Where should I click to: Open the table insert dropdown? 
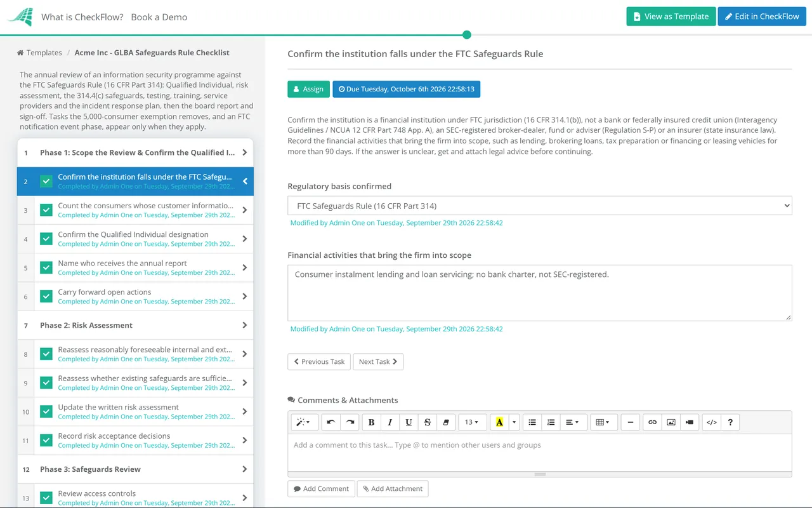click(x=603, y=422)
